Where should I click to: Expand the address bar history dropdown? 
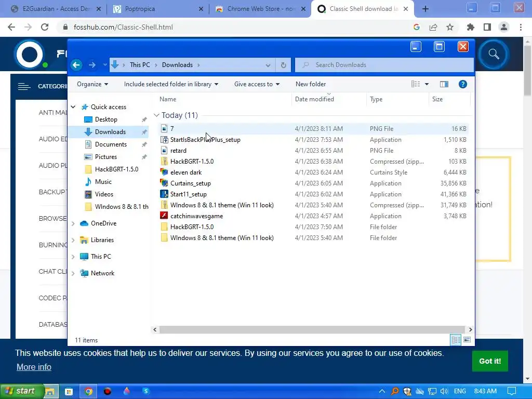pos(268,65)
